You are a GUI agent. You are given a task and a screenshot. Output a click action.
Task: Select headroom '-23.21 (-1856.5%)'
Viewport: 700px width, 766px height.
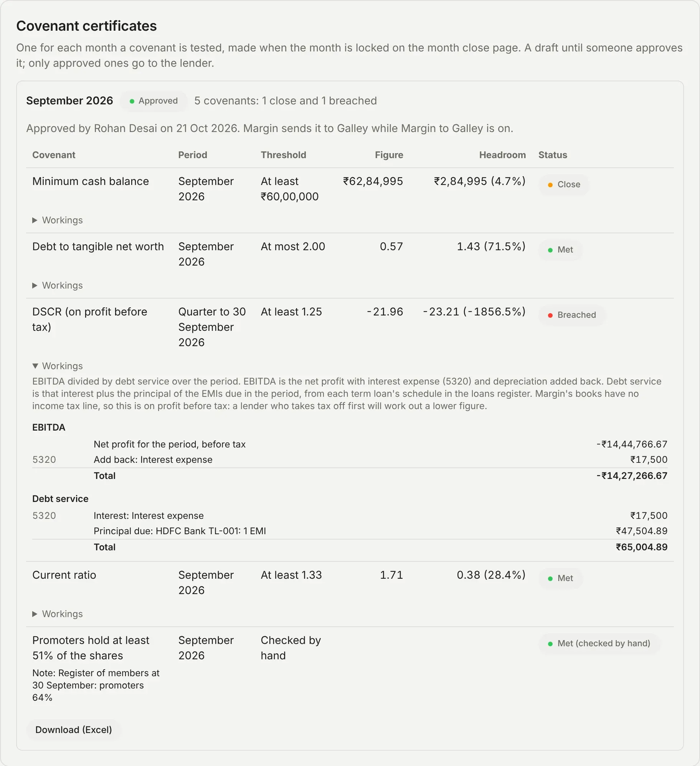pyautogui.click(x=474, y=312)
